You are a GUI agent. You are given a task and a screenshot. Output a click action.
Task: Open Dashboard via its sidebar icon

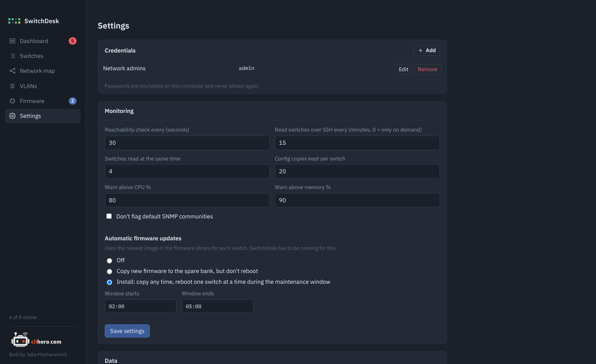[12, 41]
